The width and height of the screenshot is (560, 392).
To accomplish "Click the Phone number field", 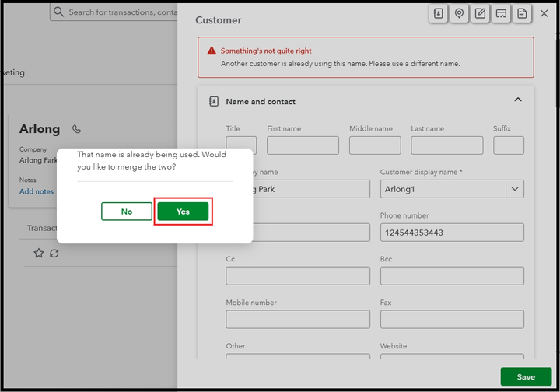I will [452, 233].
